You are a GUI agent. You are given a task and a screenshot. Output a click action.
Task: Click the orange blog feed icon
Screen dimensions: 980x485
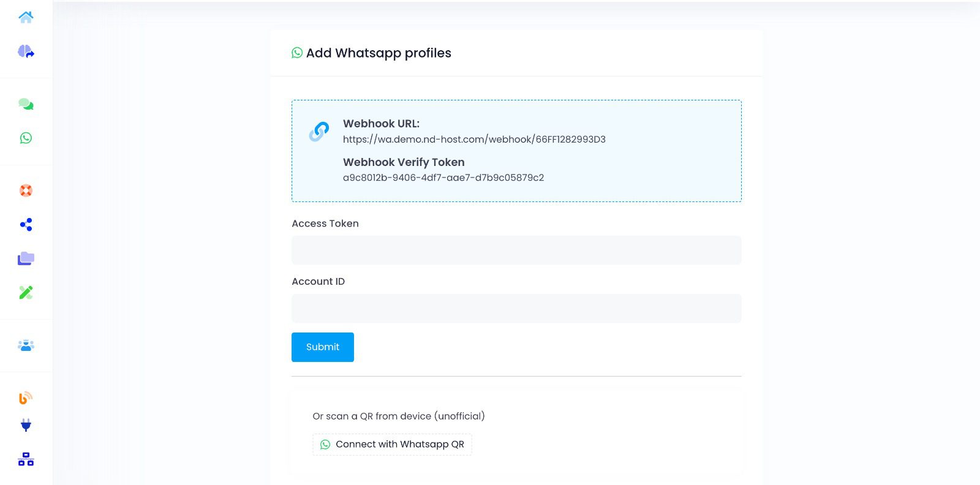tap(26, 398)
